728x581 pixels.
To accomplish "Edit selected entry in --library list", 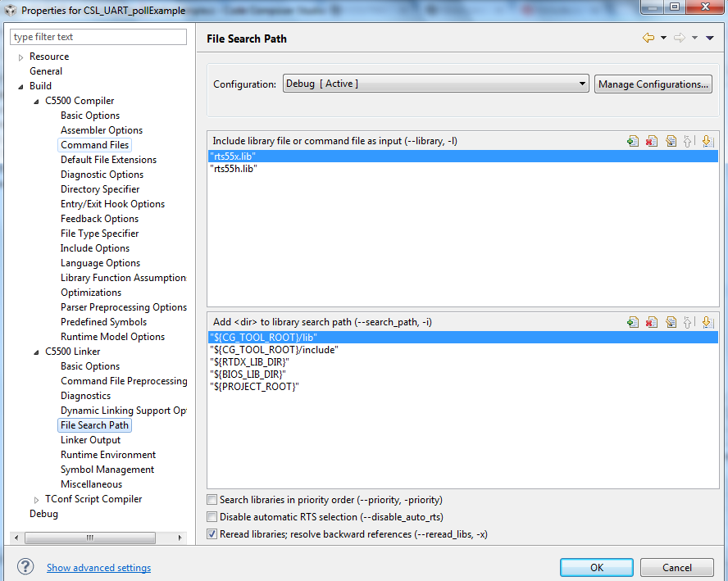I will (671, 141).
